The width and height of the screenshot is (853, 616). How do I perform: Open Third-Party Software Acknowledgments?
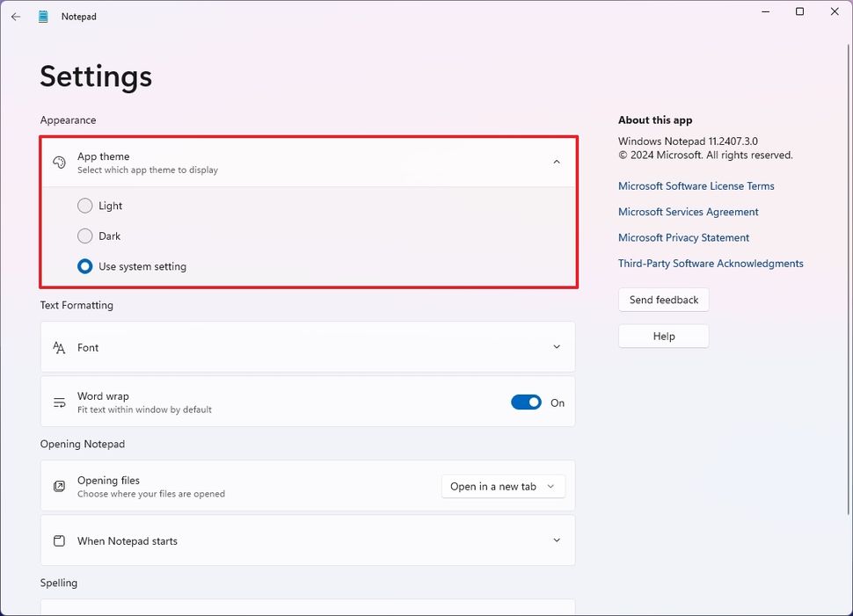coord(711,263)
